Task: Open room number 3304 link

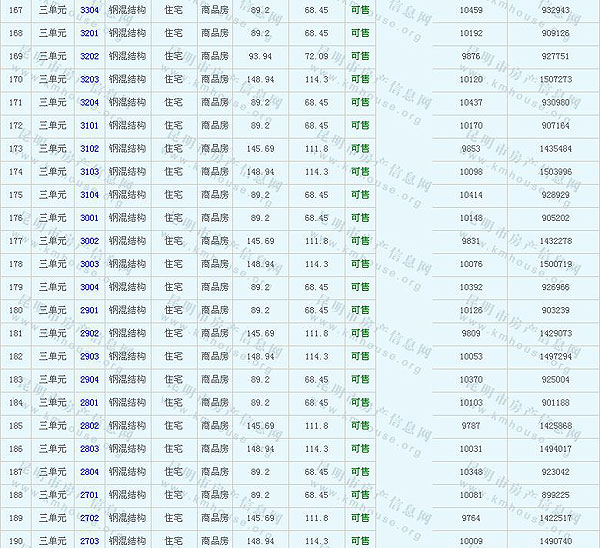Action: 89,9
